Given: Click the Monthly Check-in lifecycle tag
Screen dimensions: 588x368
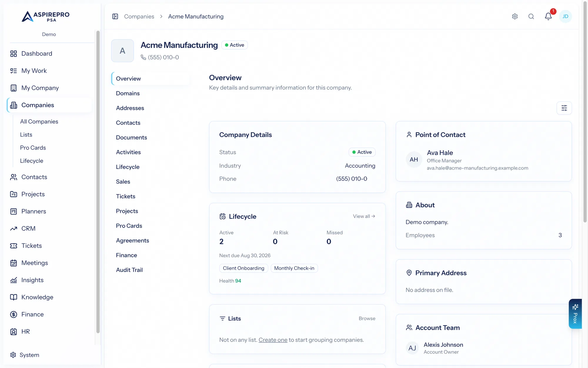Looking at the screenshot, I should 294,268.
